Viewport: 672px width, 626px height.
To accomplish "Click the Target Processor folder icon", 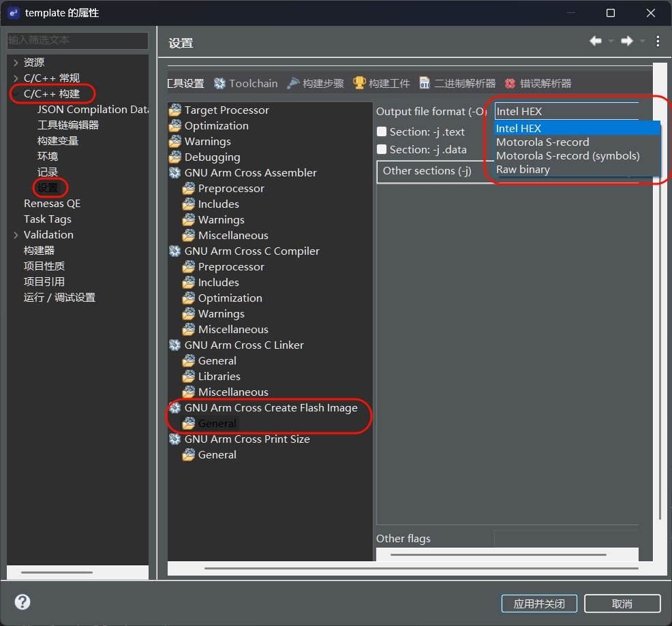I will 175,110.
